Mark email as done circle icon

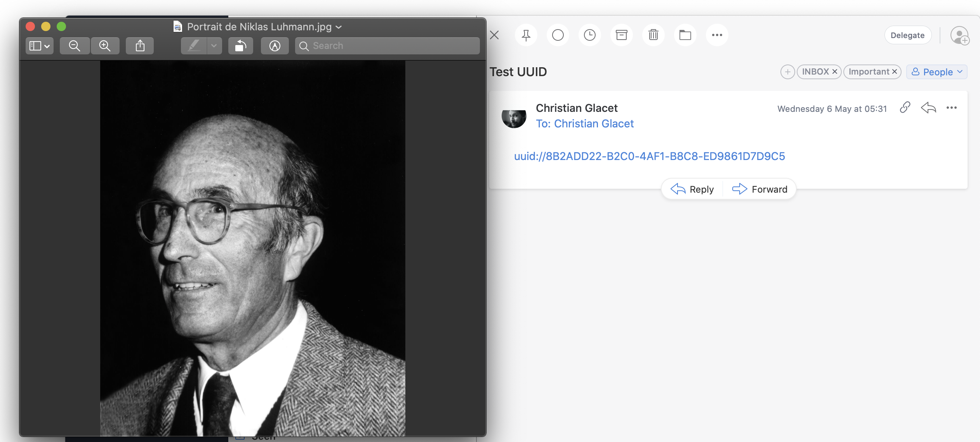point(558,35)
